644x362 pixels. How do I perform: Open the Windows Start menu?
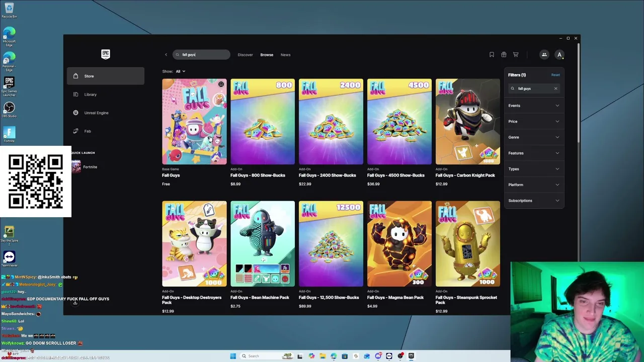233,356
